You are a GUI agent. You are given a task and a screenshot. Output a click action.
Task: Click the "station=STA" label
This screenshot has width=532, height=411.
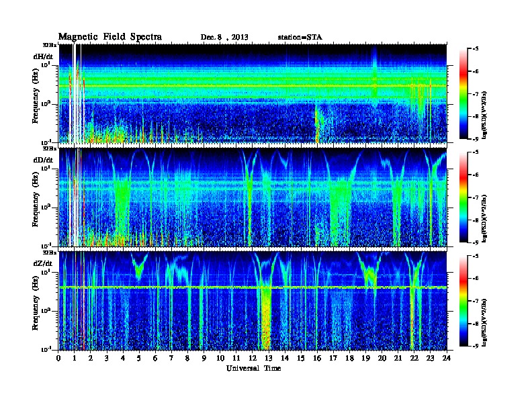pyautogui.click(x=300, y=38)
